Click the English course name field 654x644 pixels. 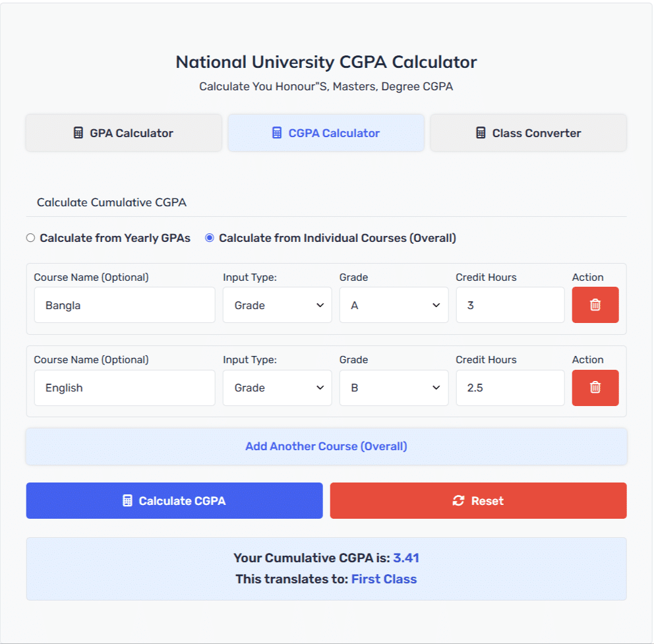[125, 388]
